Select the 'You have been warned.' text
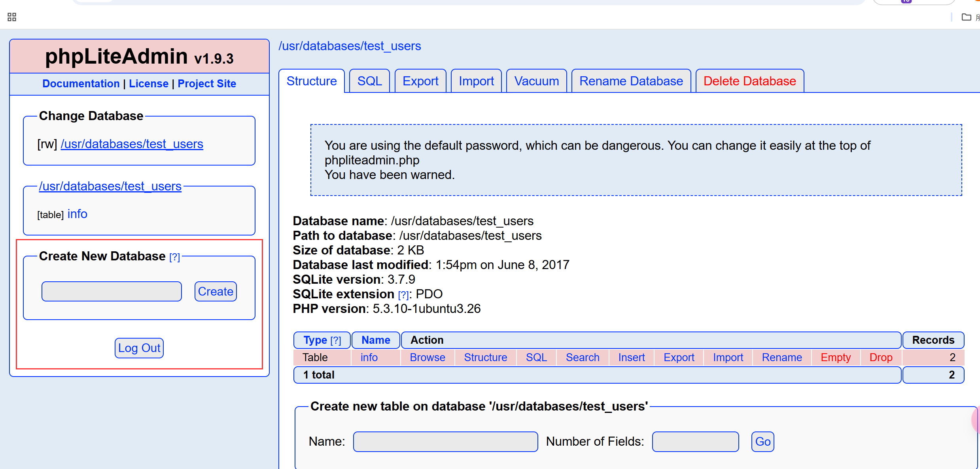Image resolution: width=980 pixels, height=469 pixels. coord(390,175)
